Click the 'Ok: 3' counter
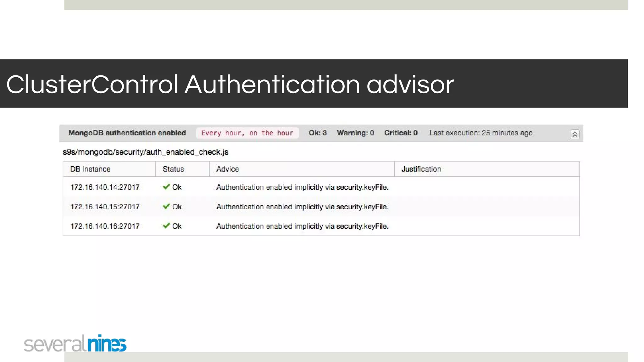Screen dimensions: 644x362 coord(318,133)
